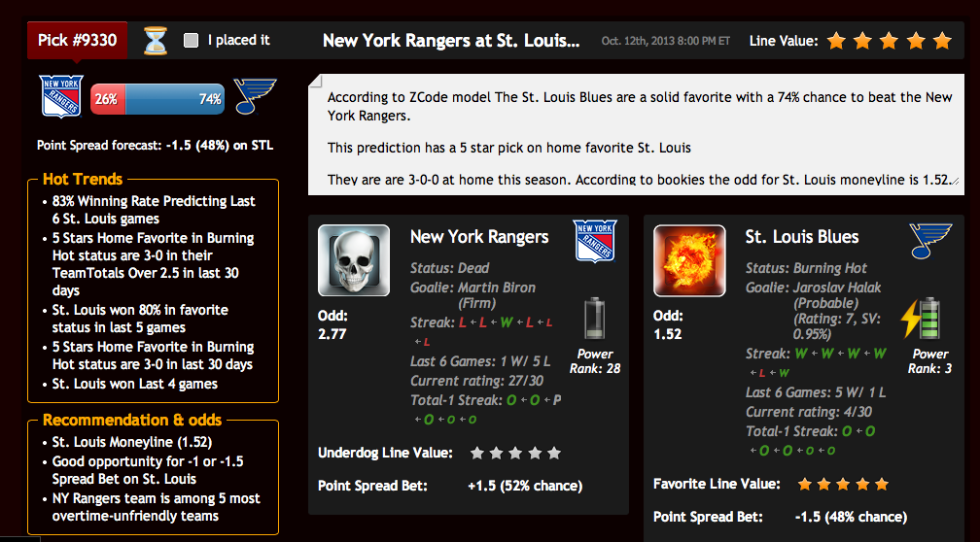Open the Pick #9330 tab
The width and height of the screenshot is (980, 542).
click(x=78, y=41)
